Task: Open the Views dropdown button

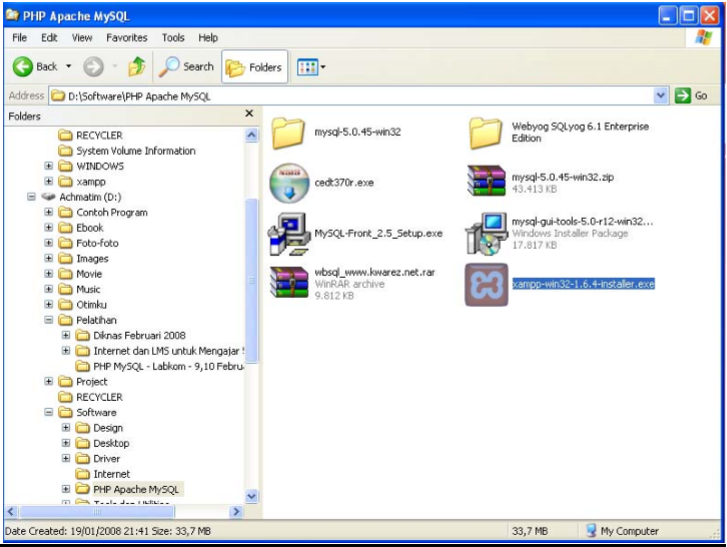Action: (x=311, y=67)
